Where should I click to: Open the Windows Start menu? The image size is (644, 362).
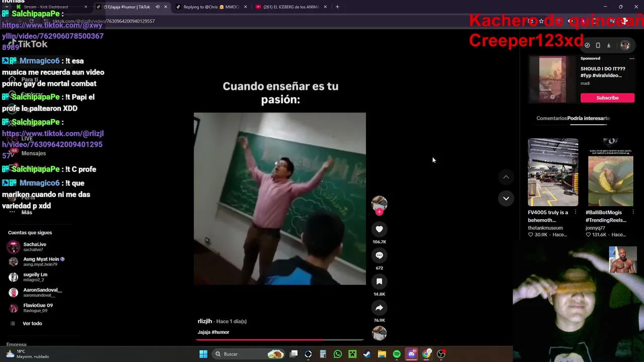(x=203, y=354)
